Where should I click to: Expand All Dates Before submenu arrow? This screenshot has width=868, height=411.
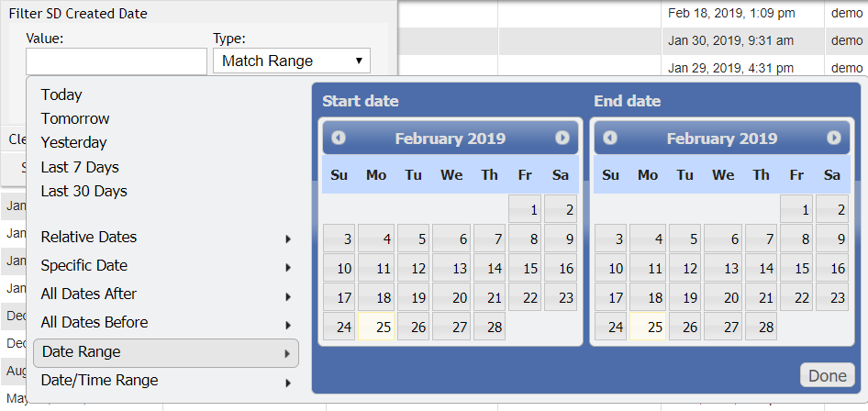coord(288,324)
